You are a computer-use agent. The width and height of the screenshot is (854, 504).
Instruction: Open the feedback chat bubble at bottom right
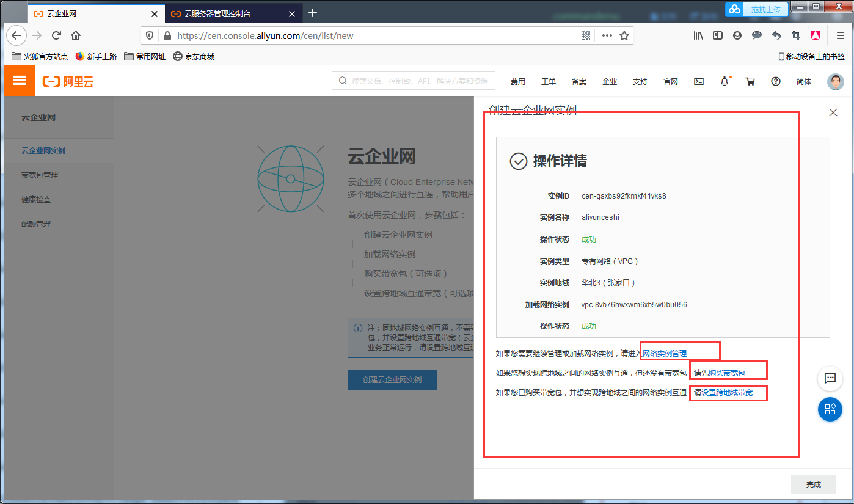point(830,379)
